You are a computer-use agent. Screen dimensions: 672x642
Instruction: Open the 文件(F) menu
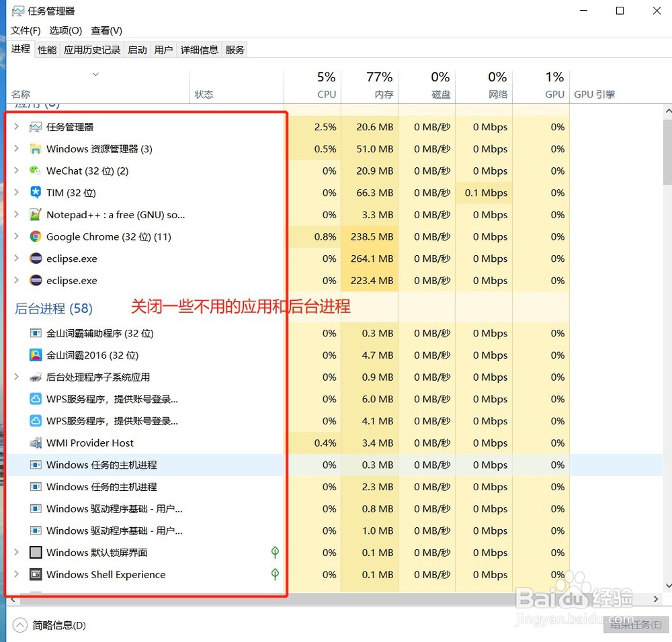click(26, 31)
